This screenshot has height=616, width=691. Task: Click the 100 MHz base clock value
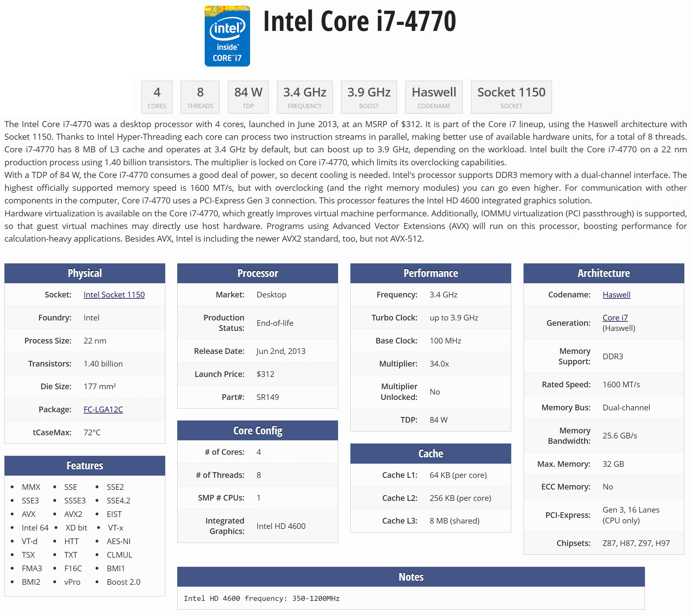click(445, 341)
